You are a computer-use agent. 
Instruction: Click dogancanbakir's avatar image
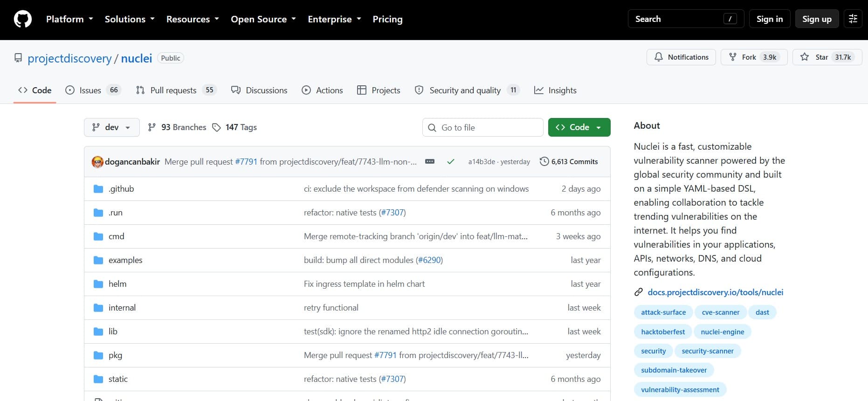click(x=97, y=162)
